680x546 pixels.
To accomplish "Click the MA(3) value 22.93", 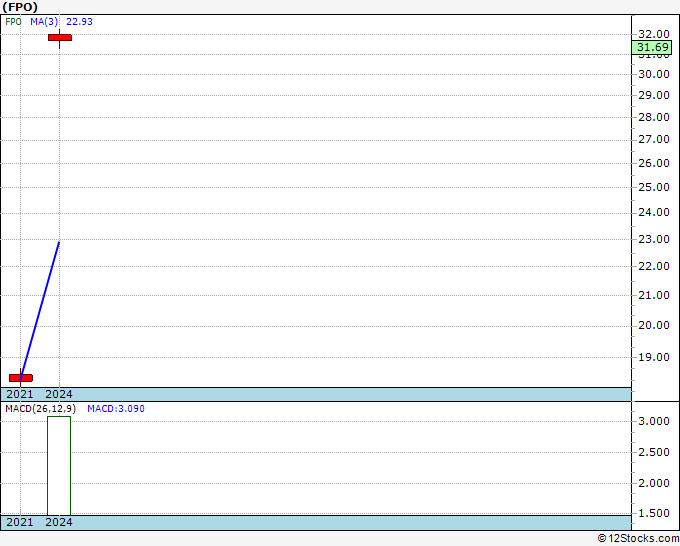I will 79,22.
